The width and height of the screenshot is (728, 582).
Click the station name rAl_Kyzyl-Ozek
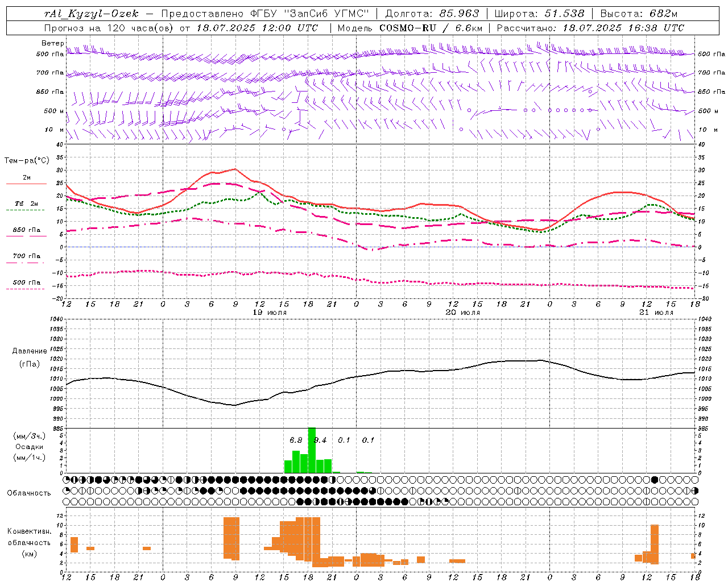pyautogui.click(x=91, y=14)
